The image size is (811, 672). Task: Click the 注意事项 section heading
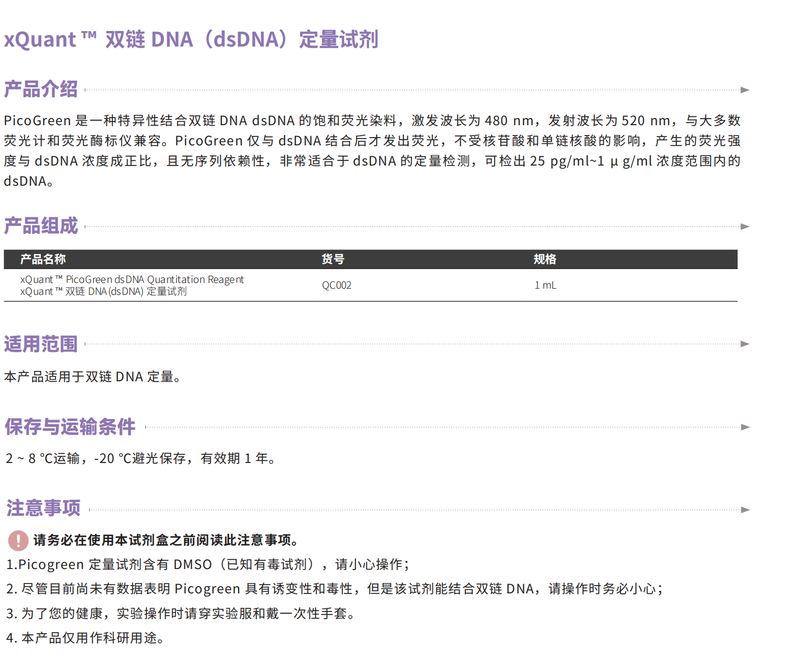[x=43, y=508]
